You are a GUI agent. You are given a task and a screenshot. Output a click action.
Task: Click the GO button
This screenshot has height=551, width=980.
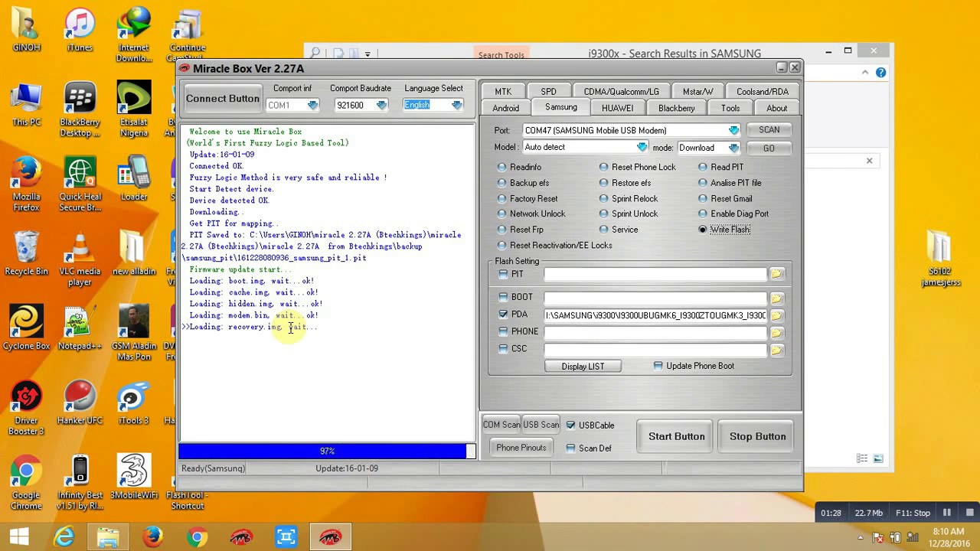(769, 148)
